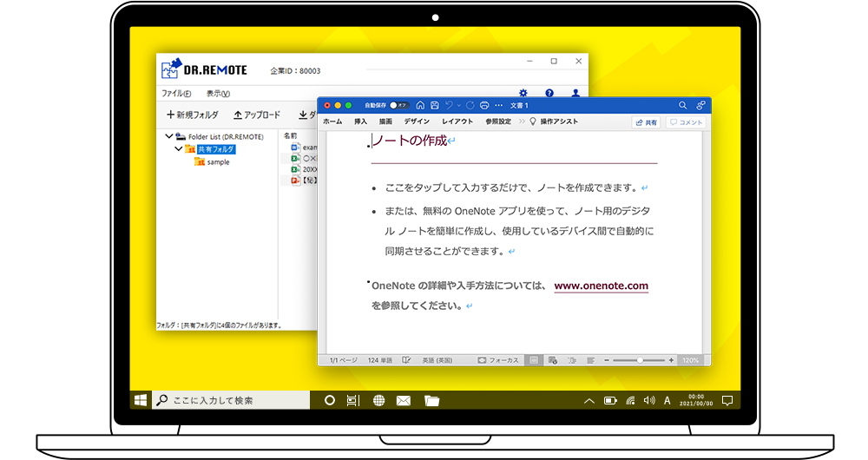Click the IME A input indicator
Viewport: 868px width, 460px height.
point(667,400)
